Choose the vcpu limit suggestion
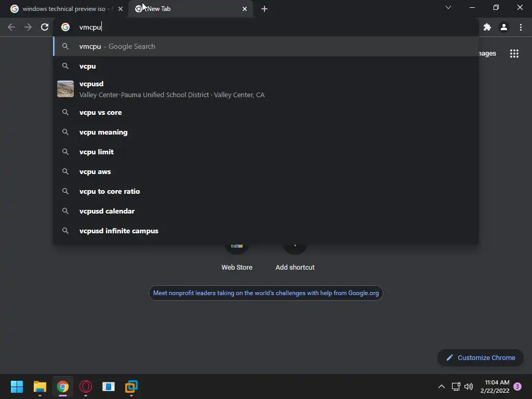The width and height of the screenshot is (532, 399). tap(267, 152)
